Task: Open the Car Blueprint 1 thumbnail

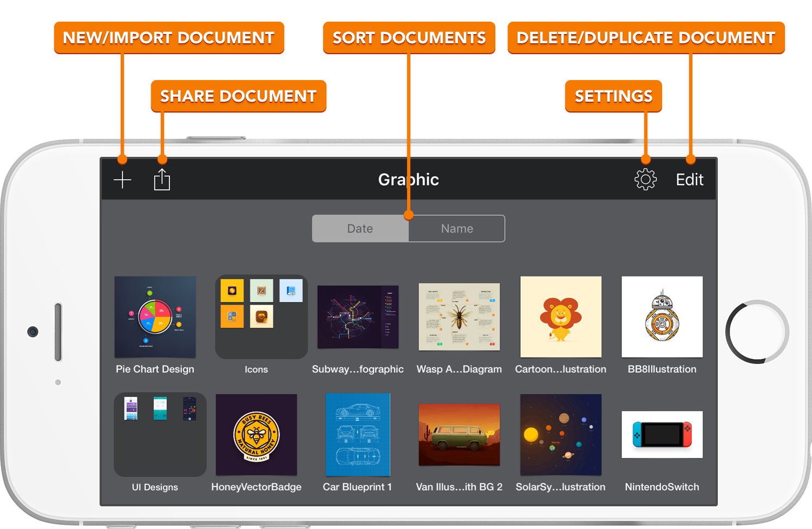Action: tap(358, 434)
